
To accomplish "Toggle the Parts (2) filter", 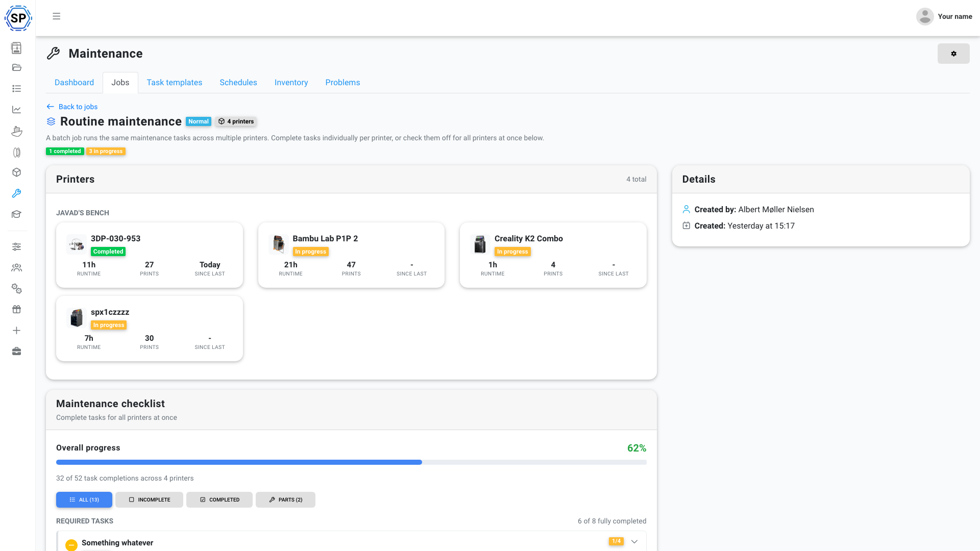I will pos(285,499).
